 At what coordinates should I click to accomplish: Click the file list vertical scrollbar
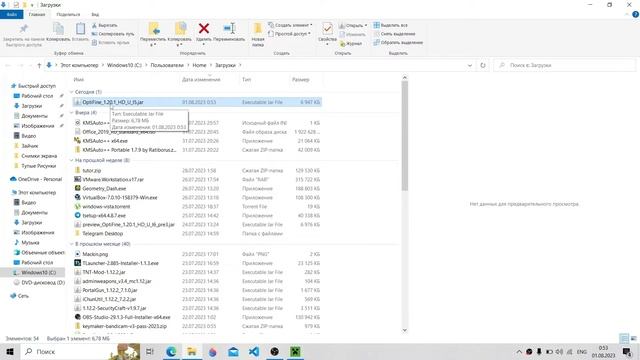coord(404,136)
